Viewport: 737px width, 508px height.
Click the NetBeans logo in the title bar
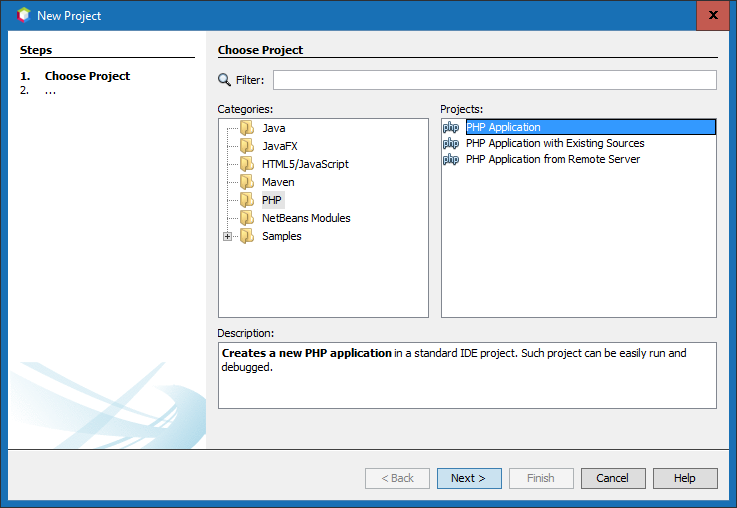point(24,16)
